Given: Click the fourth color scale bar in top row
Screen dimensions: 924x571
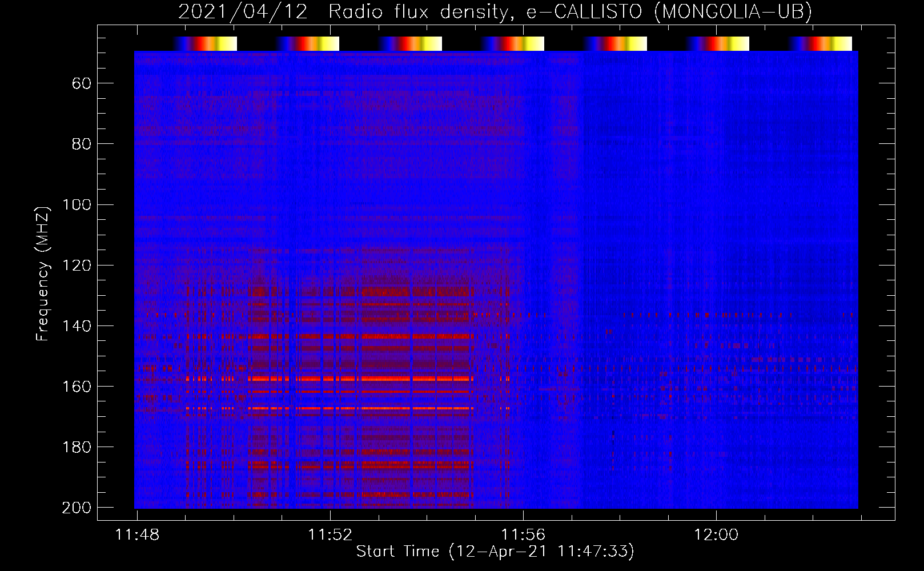Looking at the screenshot, I should (512, 43).
